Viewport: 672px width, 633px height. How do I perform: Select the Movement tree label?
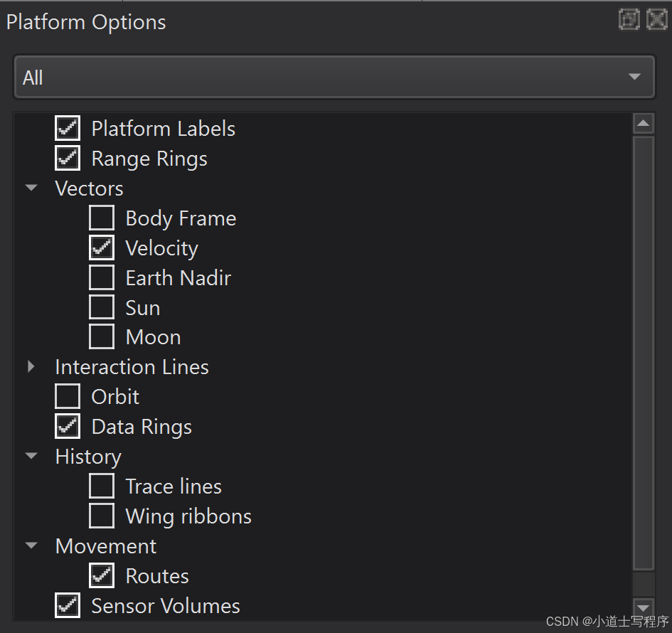pyautogui.click(x=106, y=546)
